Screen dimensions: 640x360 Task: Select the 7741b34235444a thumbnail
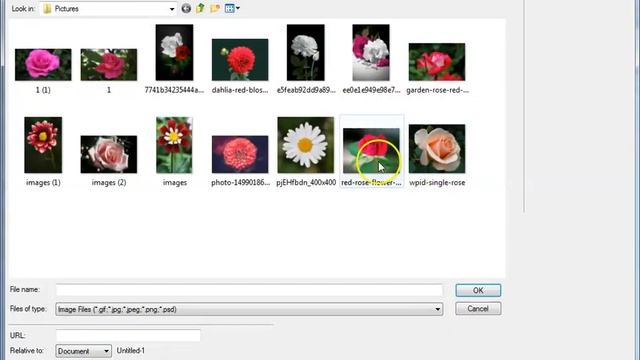pos(174,52)
